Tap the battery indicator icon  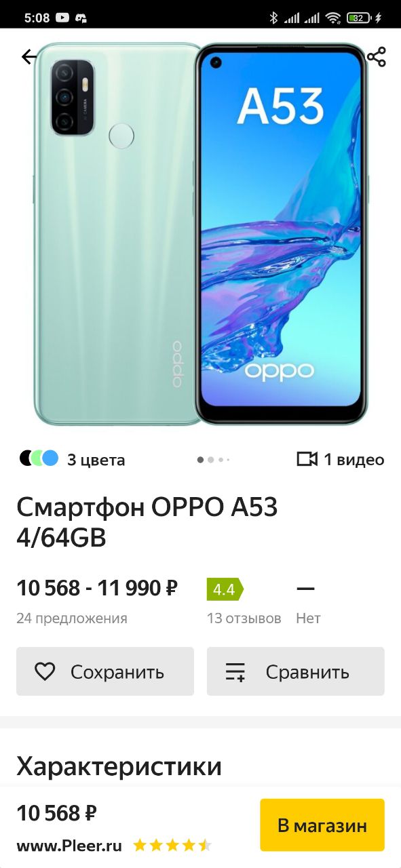pyautogui.click(x=359, y=18)
